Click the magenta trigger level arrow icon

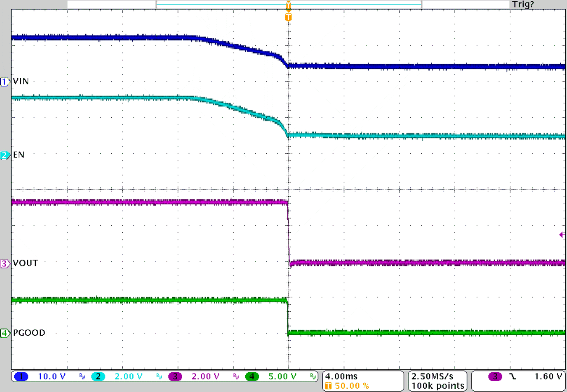tap(562, 234)
